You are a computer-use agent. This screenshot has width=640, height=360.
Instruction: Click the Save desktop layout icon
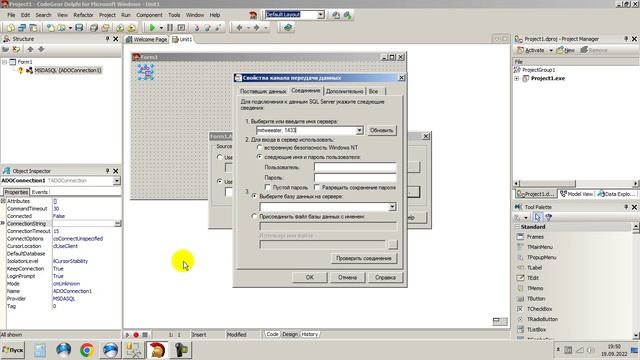pyautogui.click(x=336, y=15)
